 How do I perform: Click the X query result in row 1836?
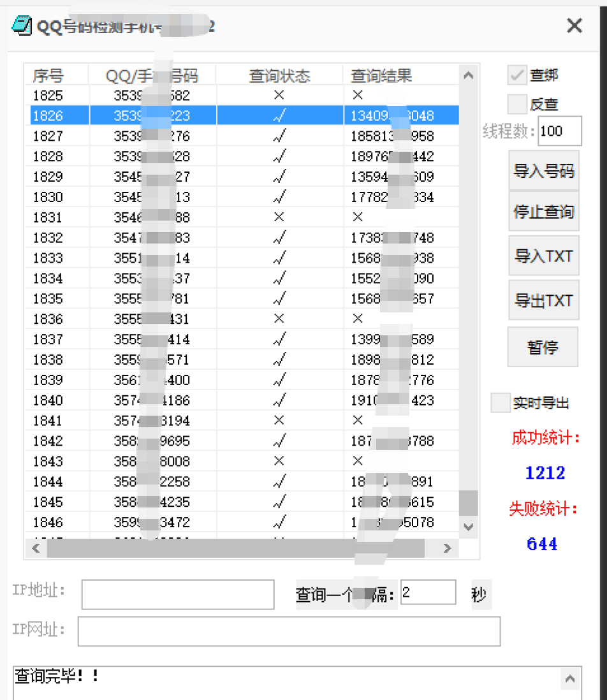pyautogui.click(x=358, y=318)
